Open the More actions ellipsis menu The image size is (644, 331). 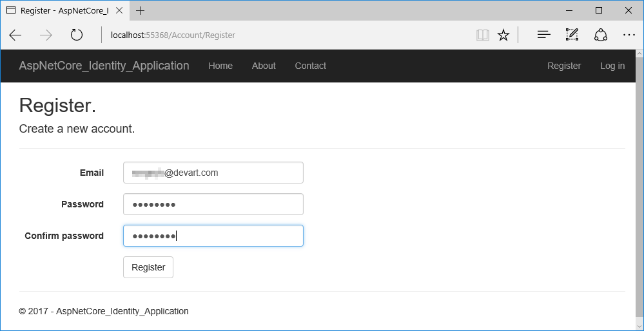pos(629,35)
